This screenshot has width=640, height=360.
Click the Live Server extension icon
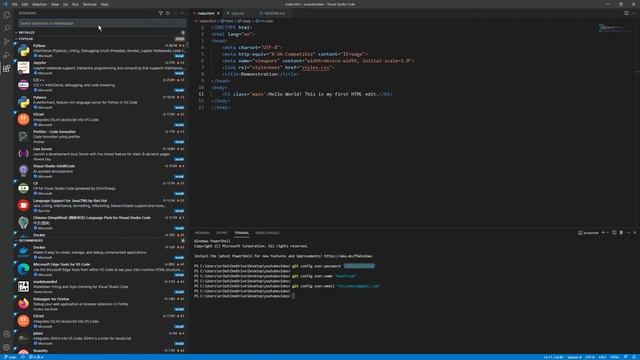tap(24, 154)
